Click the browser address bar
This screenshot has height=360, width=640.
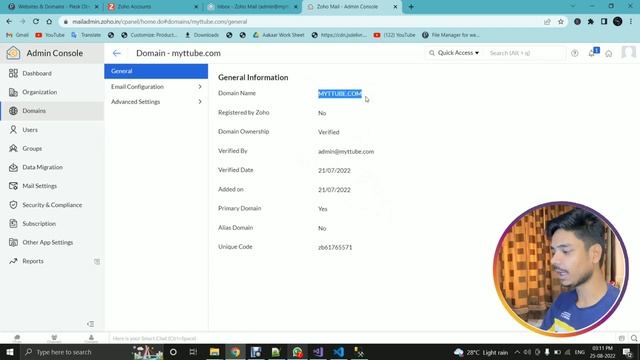302,22
